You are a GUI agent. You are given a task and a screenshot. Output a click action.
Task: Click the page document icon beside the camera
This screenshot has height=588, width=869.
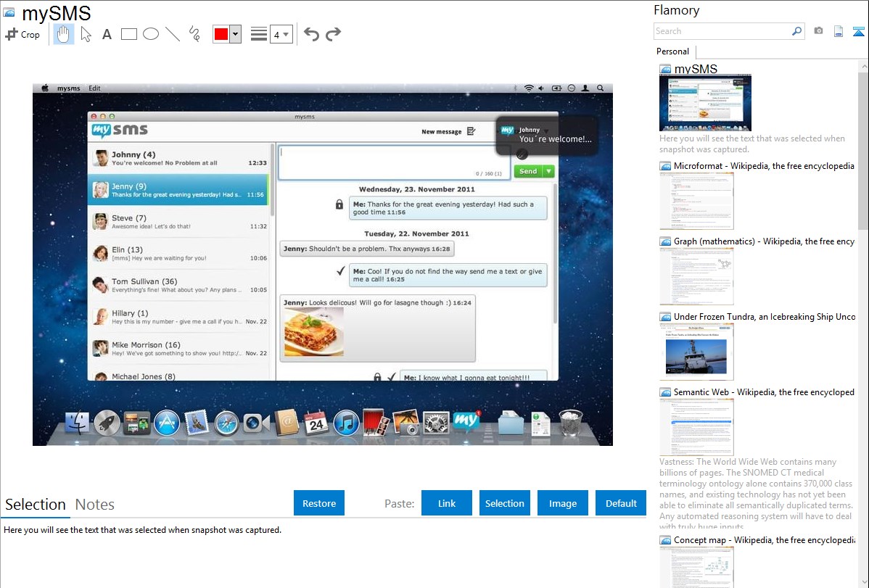(839, 31)
